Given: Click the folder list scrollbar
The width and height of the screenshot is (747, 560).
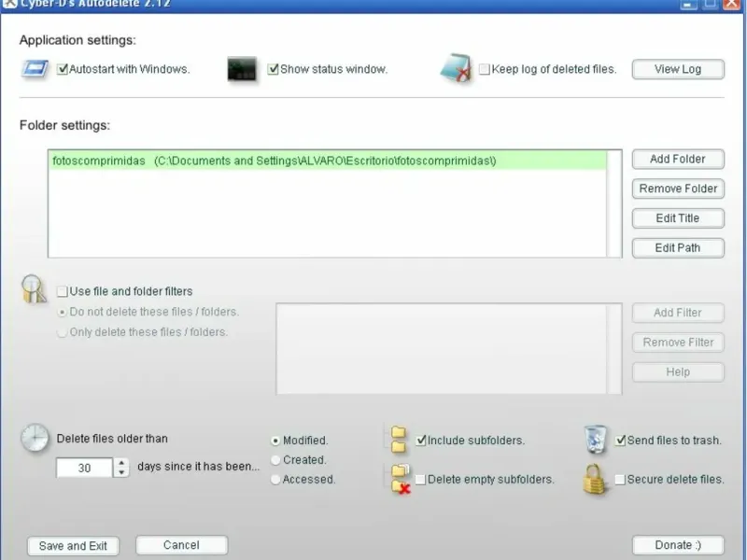Looking at the screenshot, I should [x=614, y=203].
